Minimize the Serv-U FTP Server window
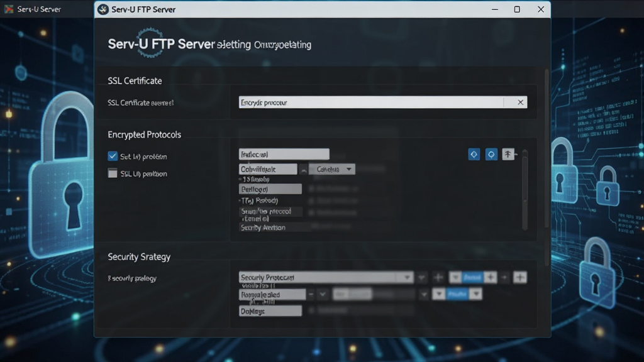 click(495, 9)
